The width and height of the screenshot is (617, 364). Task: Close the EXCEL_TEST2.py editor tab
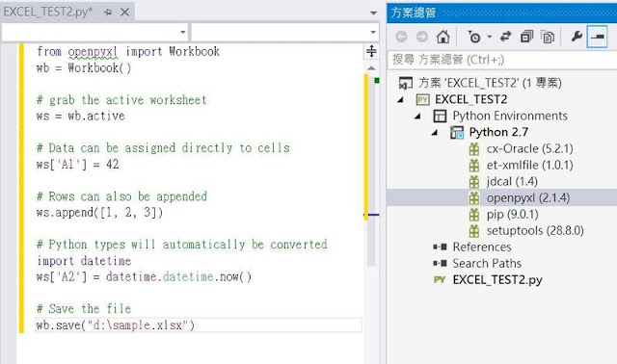coord(124,13)
